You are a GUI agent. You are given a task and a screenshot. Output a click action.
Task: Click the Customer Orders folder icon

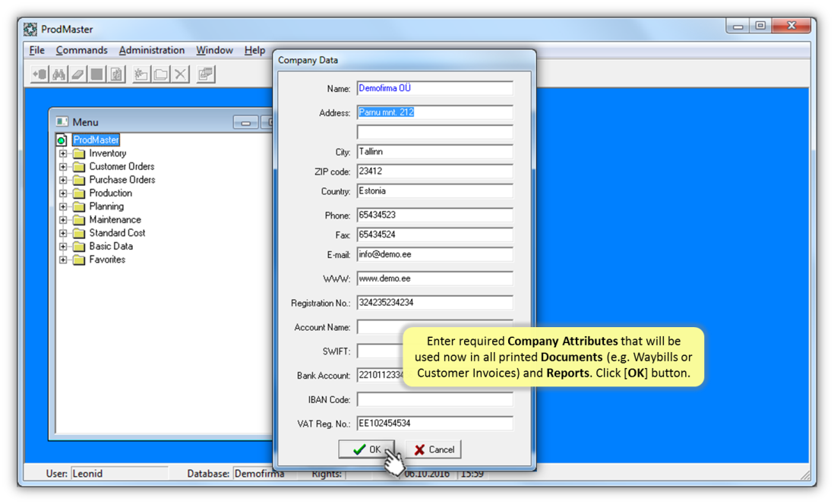(79, 167)
